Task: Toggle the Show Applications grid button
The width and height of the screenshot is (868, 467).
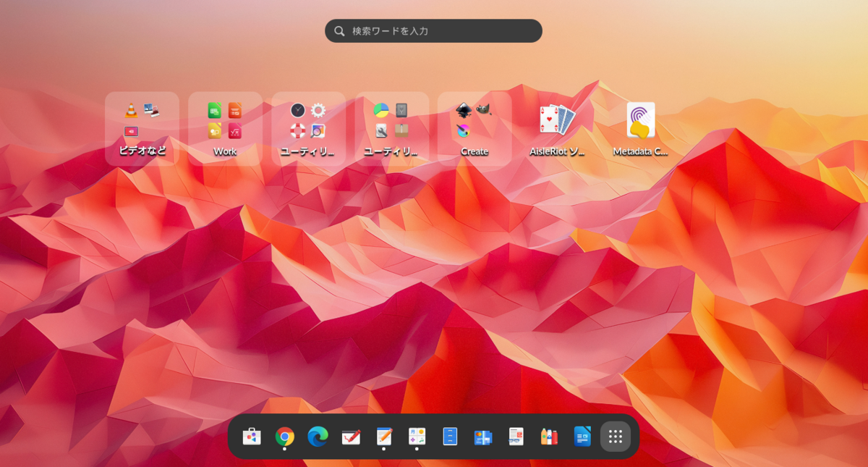Action: pos(616,437)
